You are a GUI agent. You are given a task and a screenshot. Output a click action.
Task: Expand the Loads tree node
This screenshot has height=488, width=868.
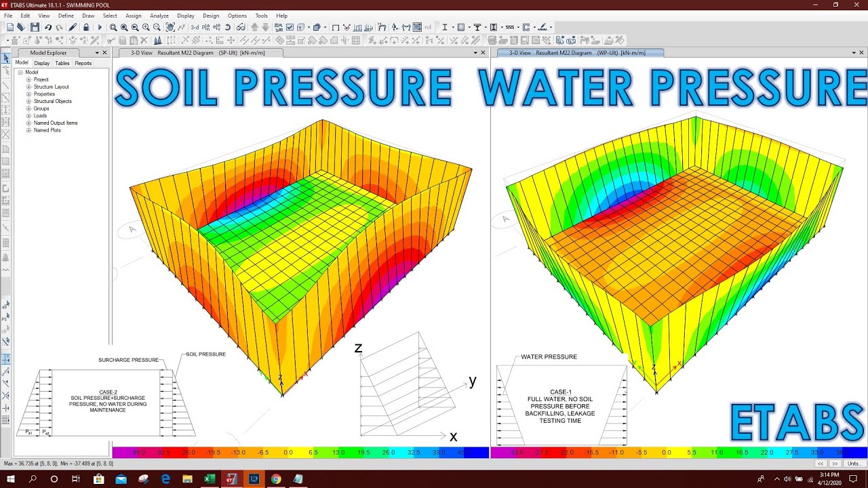pos(29,116)
